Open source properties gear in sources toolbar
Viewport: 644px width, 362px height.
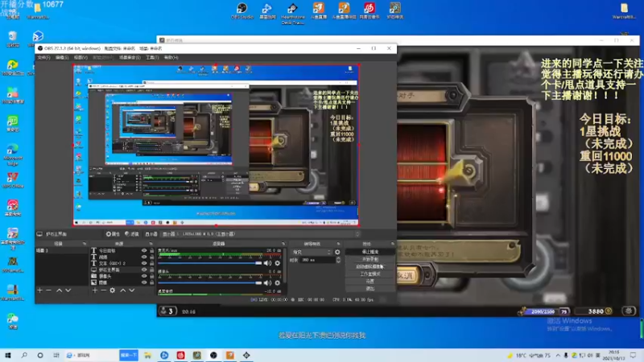click(112, 290)
